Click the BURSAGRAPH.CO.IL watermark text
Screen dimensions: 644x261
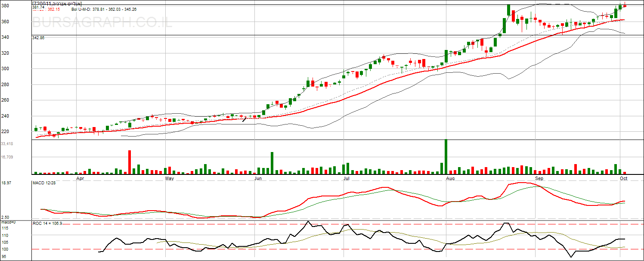pyautogui.click(x=102, y=22)
